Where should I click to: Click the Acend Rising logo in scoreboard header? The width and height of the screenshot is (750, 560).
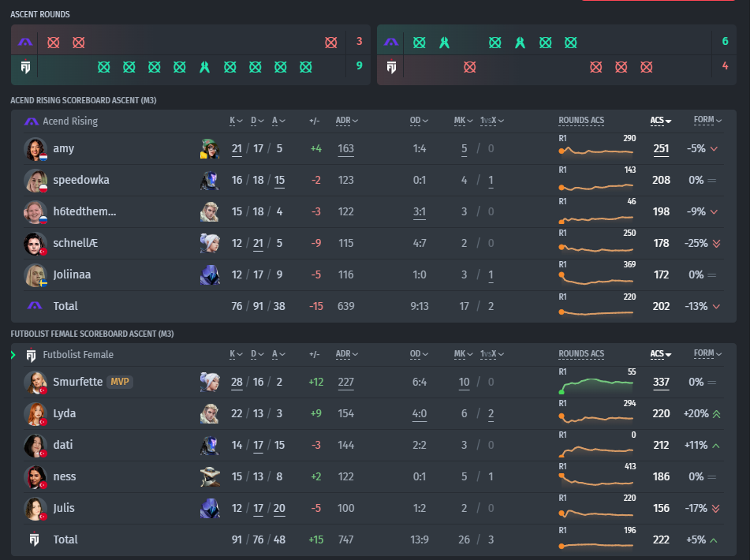[x=31, y=121]
